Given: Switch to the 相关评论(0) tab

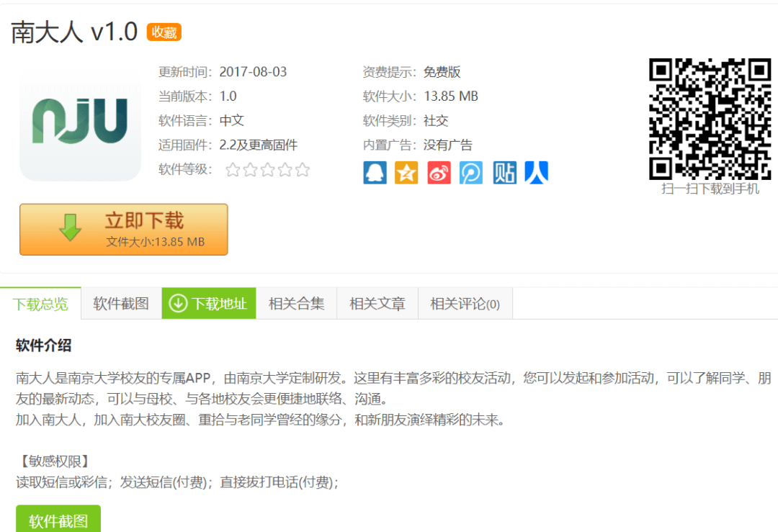Looking at the screenshot, I should [465, 303].
